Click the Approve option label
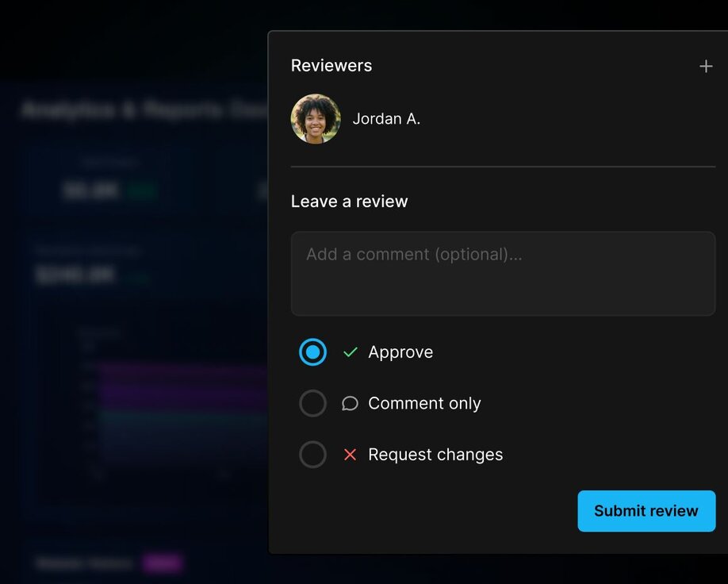This screenshot has width=728, height=584. 400,352
